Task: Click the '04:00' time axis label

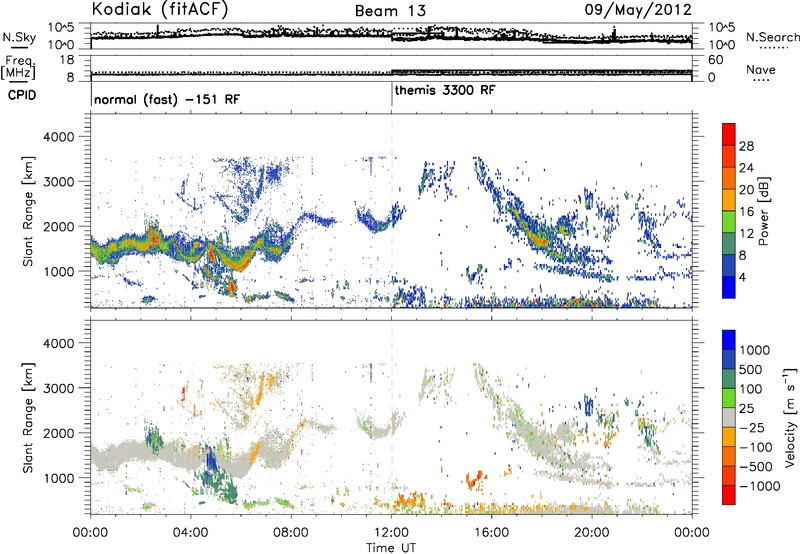Action: [191, 533]
